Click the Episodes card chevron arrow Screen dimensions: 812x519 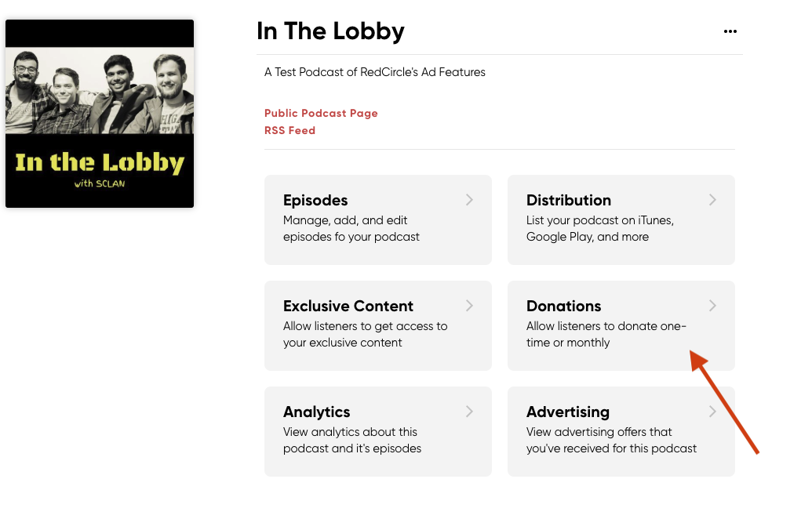[x=469, y=200]
